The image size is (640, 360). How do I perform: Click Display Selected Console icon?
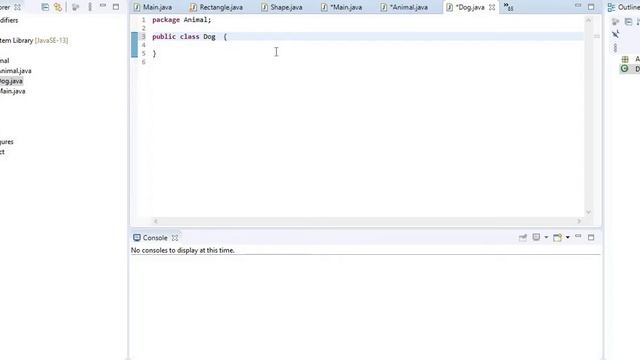pos(536,237)
